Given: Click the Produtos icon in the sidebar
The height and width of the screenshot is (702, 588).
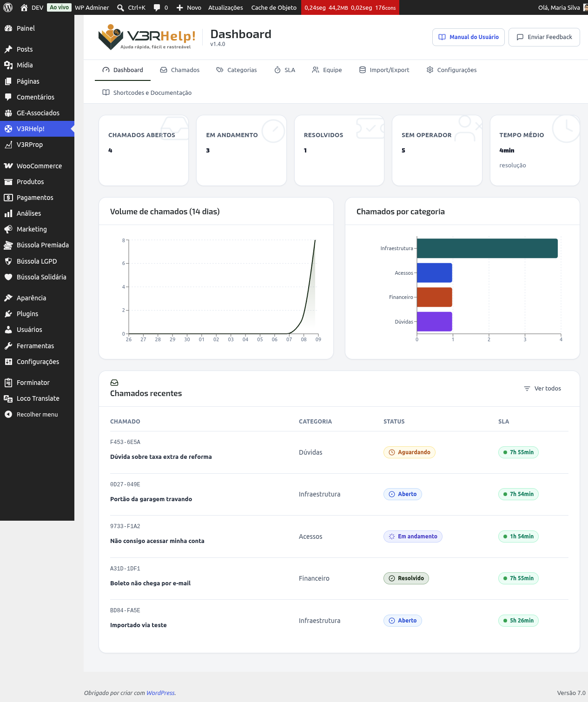Looking at the screenshot, I should tap(8, 182).
